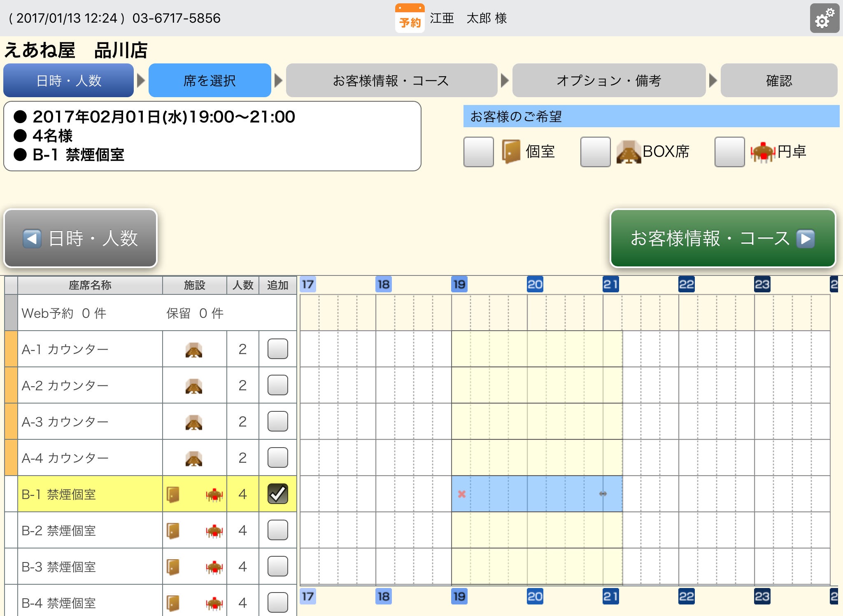Proceed with the green お客様情報・コース button
Screen dimensions: 843x616
tap(723, 238)
